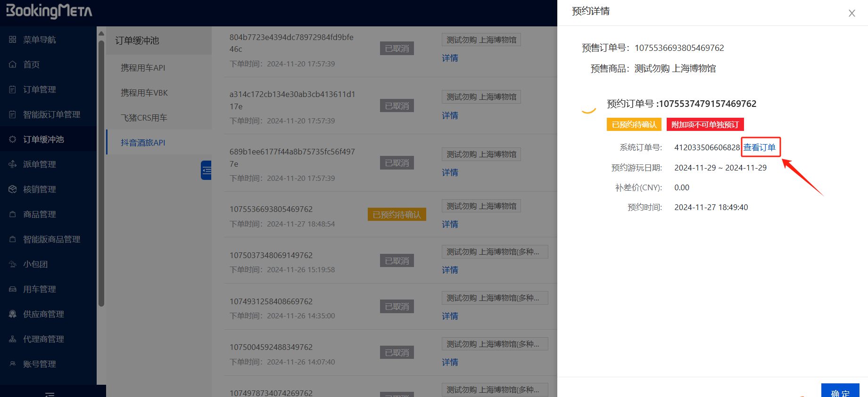Click 预约时间 value 2024-11-27 18:49:40
The image size is (868, 397).
click(x=711, y=207)
